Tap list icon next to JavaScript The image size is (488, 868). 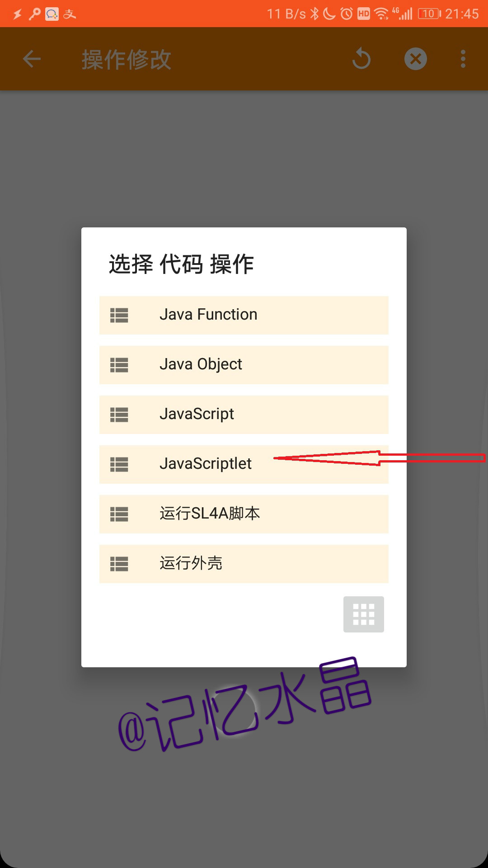[x=119, y=415]
